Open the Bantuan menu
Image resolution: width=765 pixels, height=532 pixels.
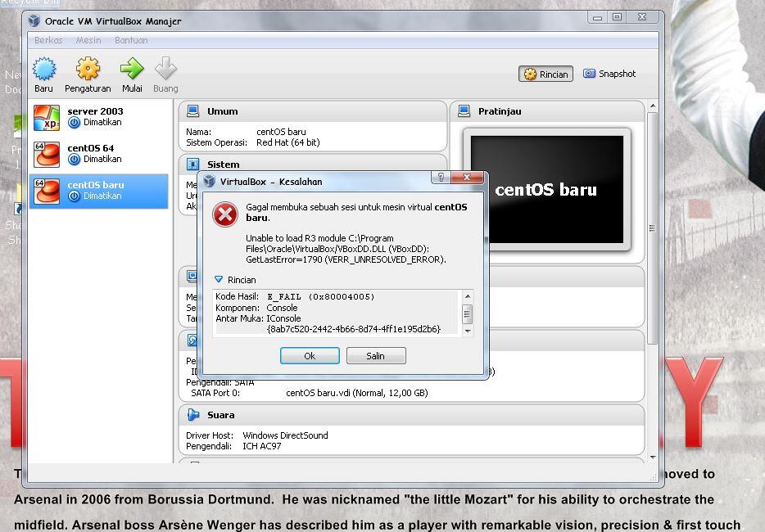[131, 40]
